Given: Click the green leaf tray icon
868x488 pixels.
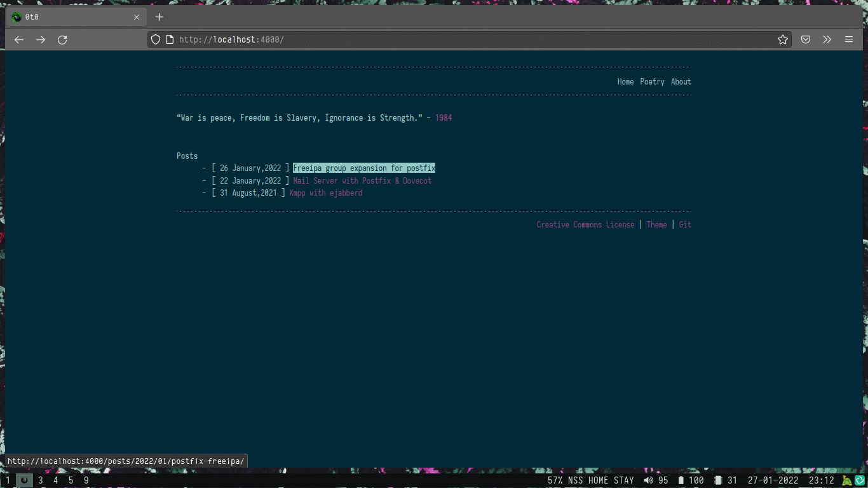Looking at the screenshot, I should pyautogui.click(x=846, y=480).
